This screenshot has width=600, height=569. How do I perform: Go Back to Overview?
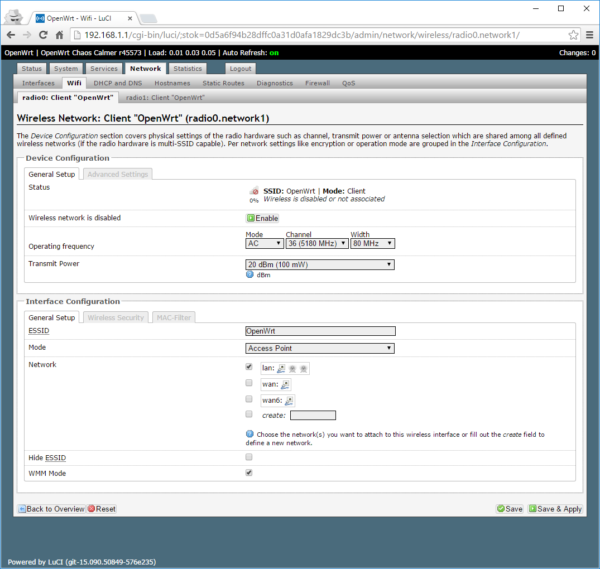pos(50,509)
